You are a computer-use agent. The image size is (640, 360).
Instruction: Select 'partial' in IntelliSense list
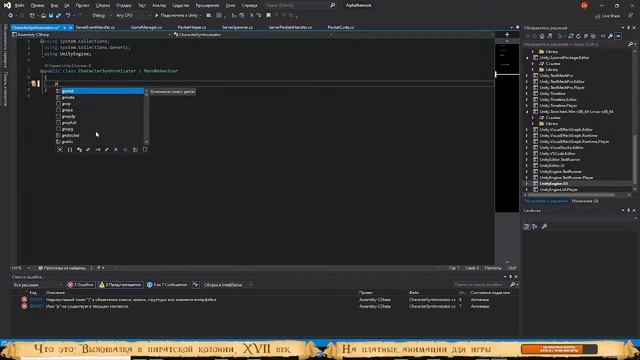point(100,91)
